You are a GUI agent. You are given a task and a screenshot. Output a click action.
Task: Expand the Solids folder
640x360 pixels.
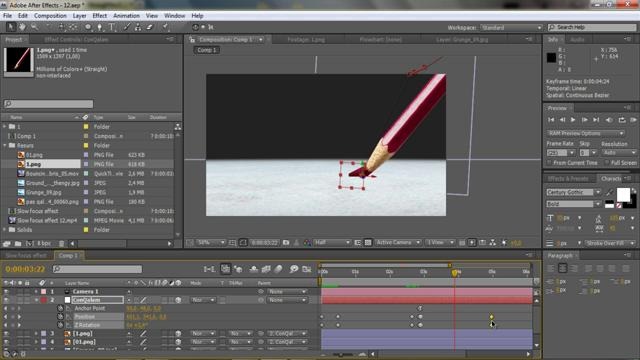(5, 230)
